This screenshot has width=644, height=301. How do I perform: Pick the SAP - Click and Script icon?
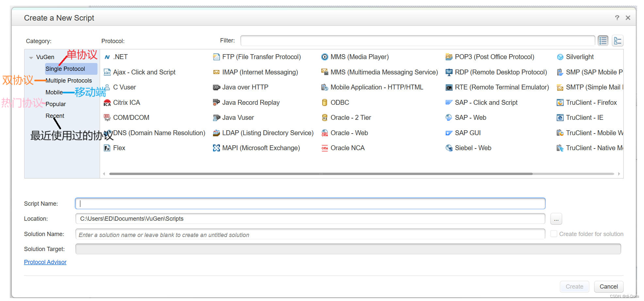coord(449,103)
